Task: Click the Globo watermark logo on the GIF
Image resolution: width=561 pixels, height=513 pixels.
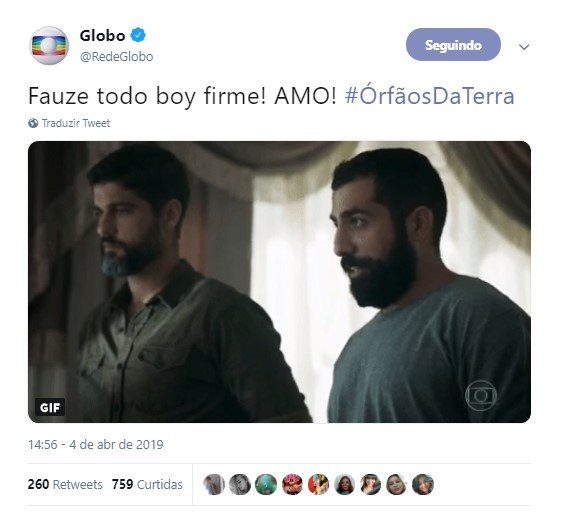Action: (481, 395)
